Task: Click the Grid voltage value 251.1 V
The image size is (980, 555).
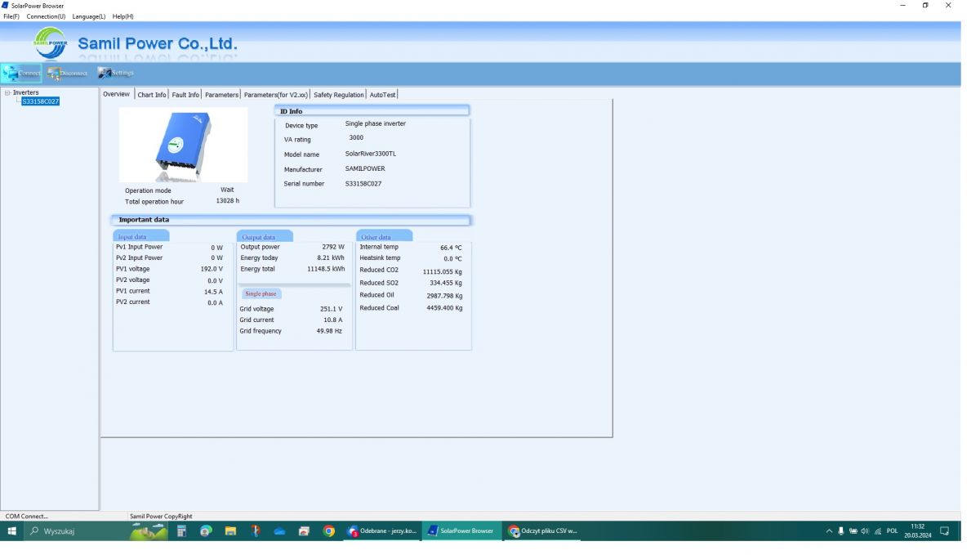Action: pos(331,310)
